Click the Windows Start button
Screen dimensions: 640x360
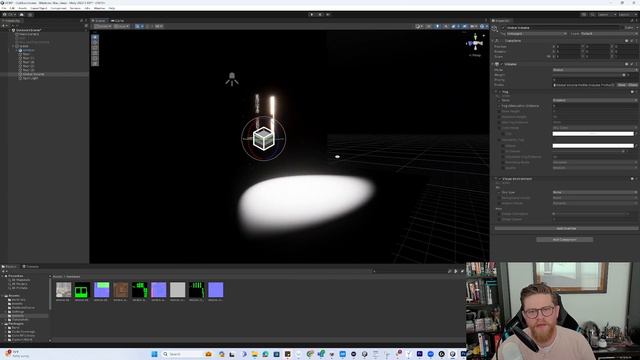point(154,354)
